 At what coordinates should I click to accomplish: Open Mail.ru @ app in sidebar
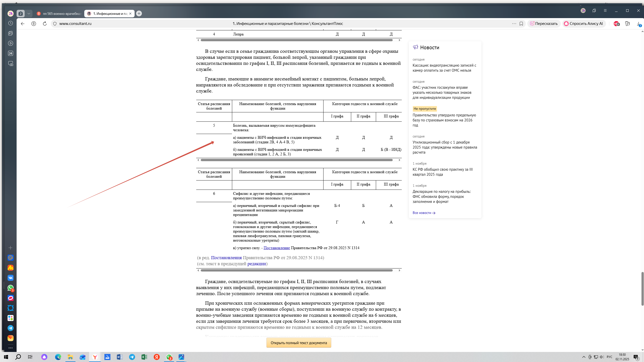[x=11, y=258]
